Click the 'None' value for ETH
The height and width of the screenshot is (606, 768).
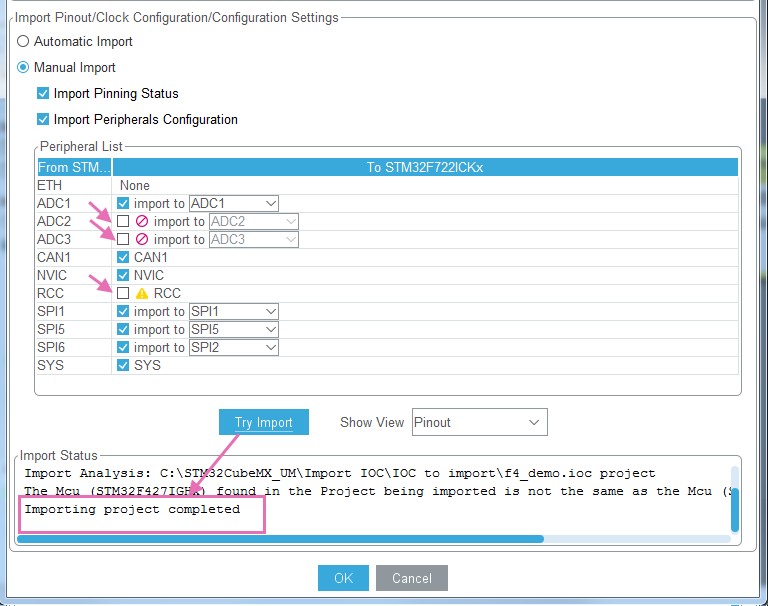pyautogui.click(x=135, y=185)
